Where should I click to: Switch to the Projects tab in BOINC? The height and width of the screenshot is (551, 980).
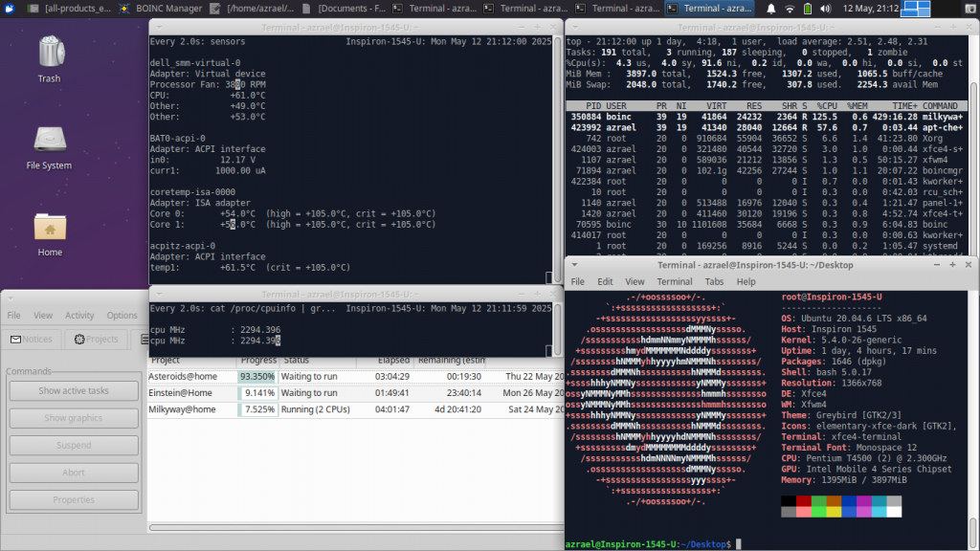(x=97, y=339)
